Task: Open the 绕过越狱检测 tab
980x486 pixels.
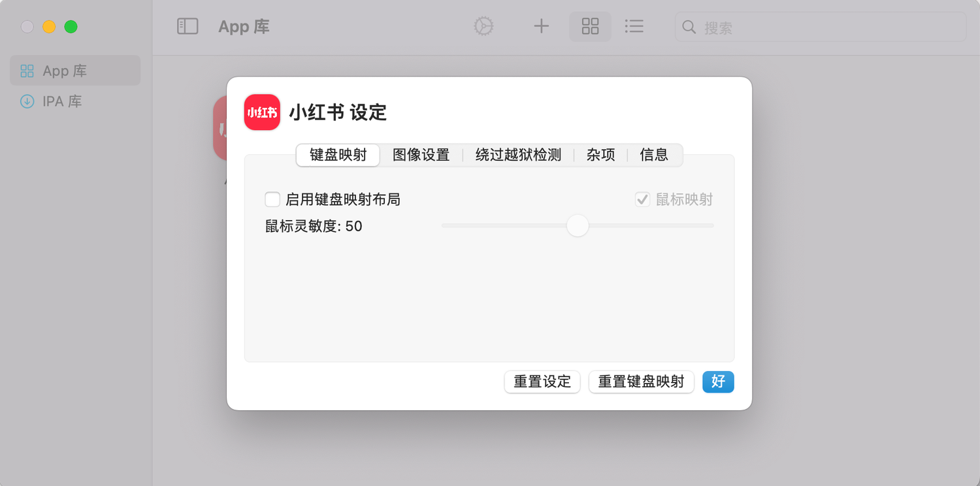Action: [x=518, y=155]
